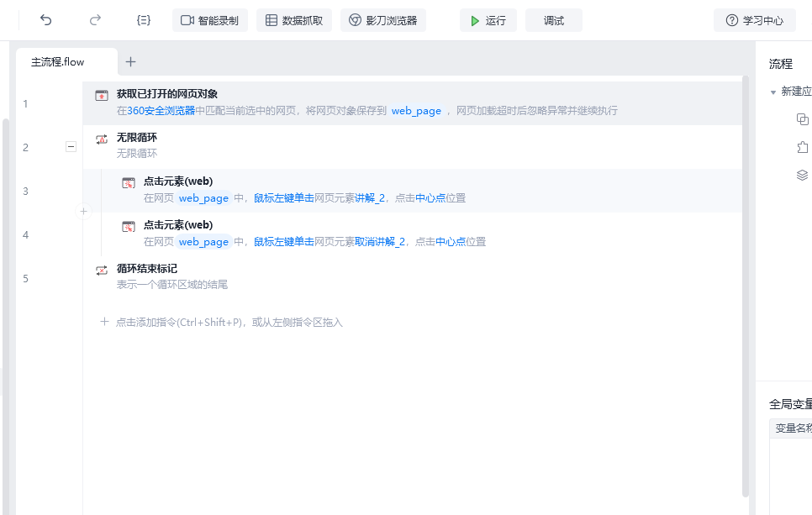
Task: Click the overlapping squares icon in right panel
Action: [x=802, y=119]
